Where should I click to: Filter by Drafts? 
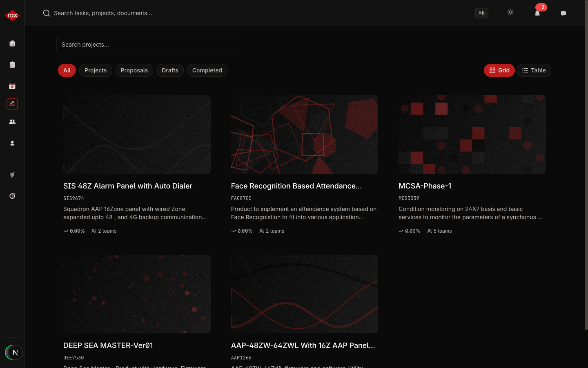(x=170, y=70)
